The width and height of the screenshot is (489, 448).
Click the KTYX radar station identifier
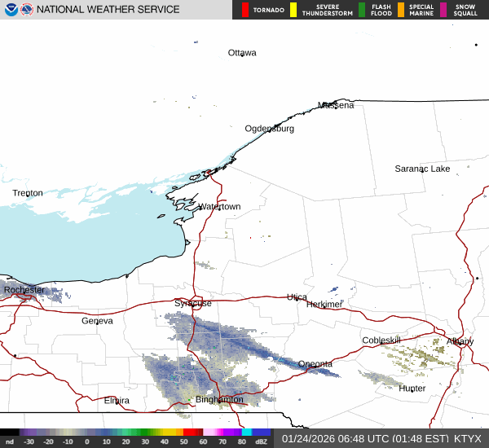(x=468, y=438)
